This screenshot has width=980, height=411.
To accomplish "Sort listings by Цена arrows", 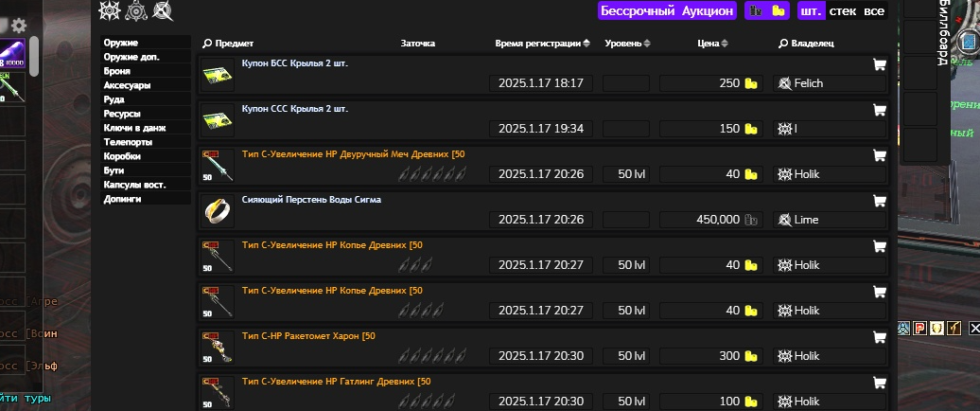I will tap(725, 44).
